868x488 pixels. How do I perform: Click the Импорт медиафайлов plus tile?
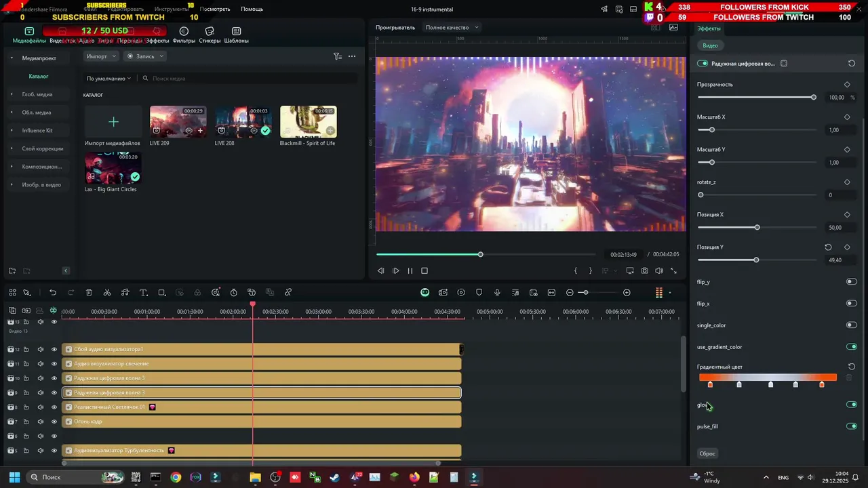[x=113, y=122]
